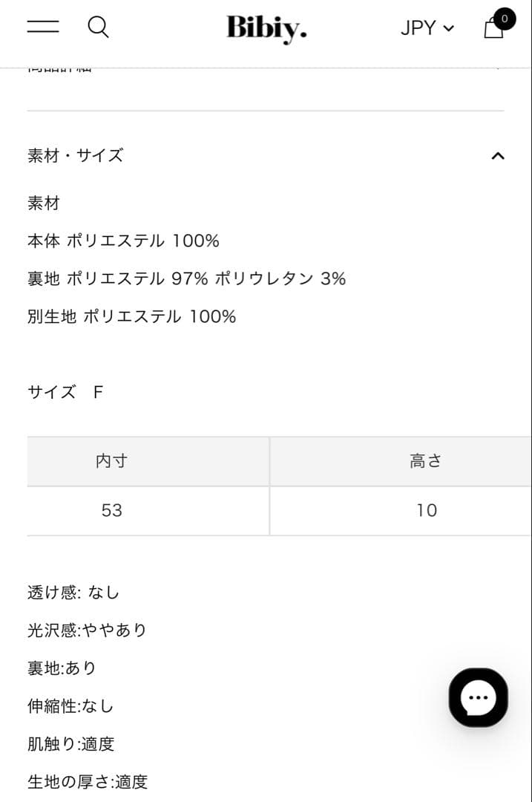Click the 裏地:あり specification text

pyautogui.click(x=59, y=668)
